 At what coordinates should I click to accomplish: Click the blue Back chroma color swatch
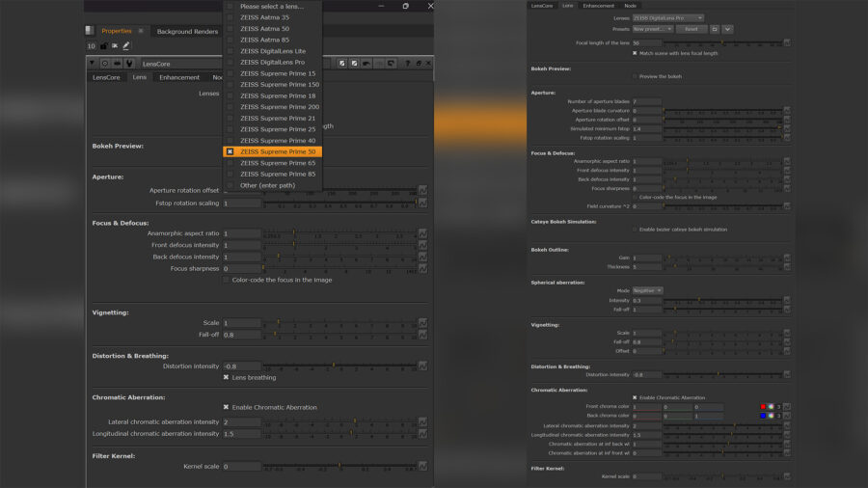763,416
